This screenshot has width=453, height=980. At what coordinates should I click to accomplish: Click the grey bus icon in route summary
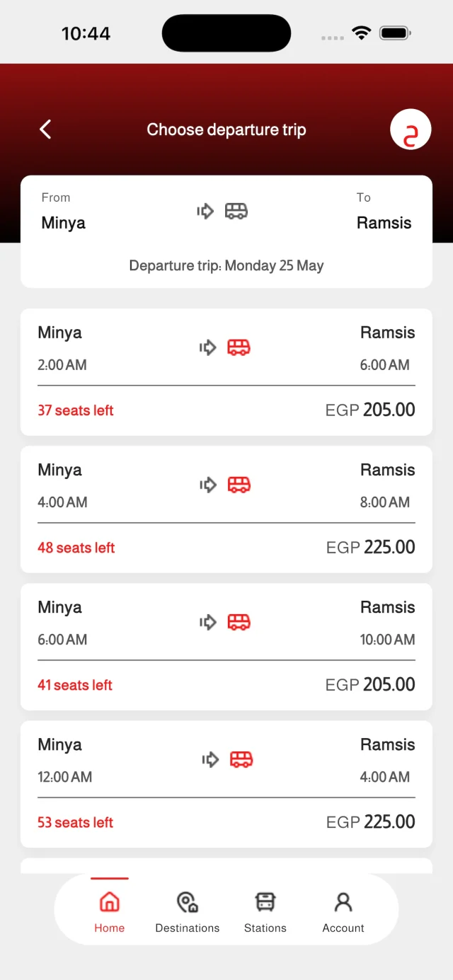coord(236,211)
